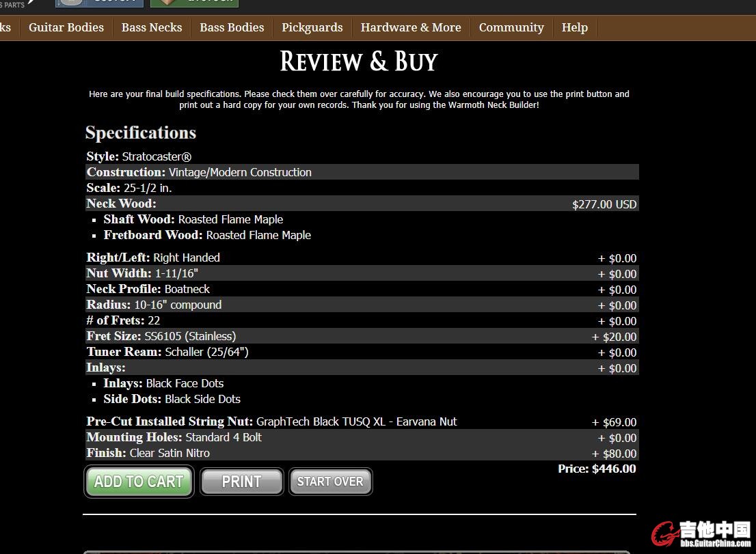Click Help in the navigation bar
The width and height of the screenshot is (756, 554).
coord(574,27)
